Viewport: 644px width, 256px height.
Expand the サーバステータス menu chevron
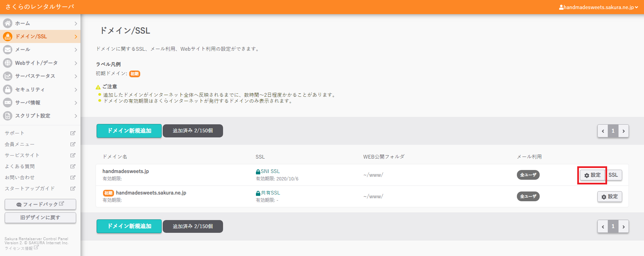(76, 76)
